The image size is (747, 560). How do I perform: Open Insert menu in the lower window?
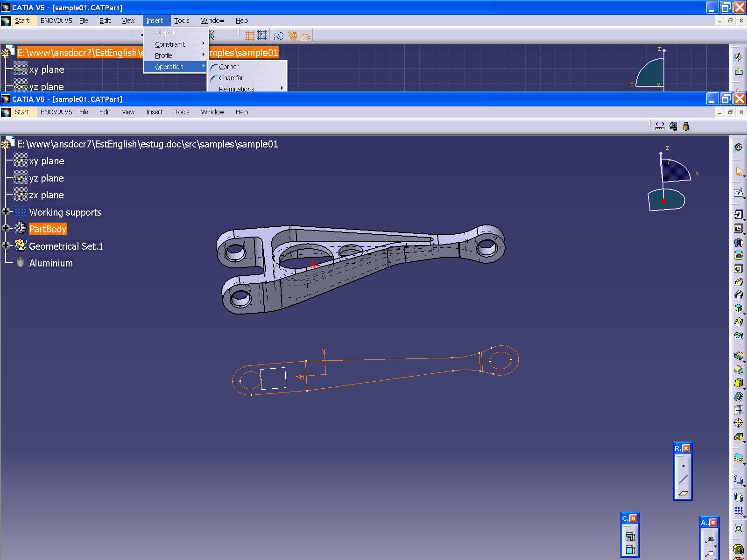pos(155,112)
